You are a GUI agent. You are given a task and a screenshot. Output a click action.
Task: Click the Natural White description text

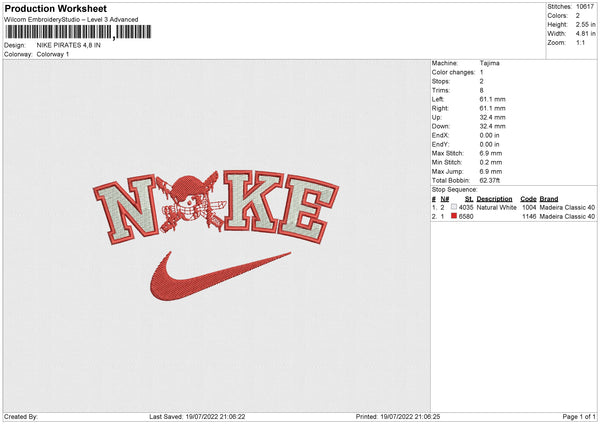click(x=497, y=207)
